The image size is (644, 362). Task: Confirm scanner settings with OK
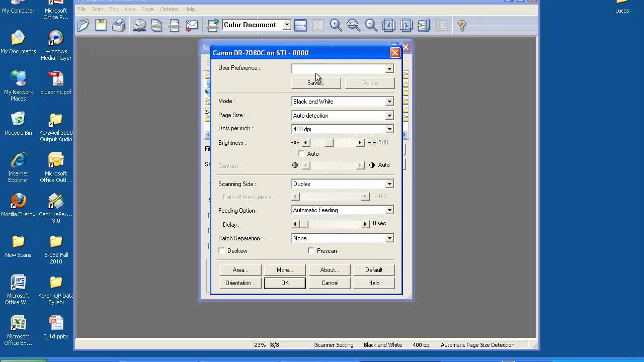click(x=285, y=283)
